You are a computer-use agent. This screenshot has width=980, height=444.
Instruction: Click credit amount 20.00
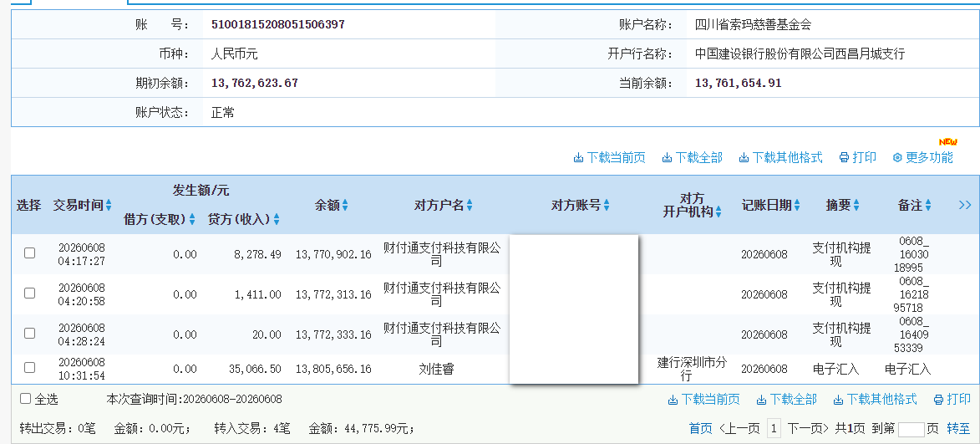pyautogui.click(x=267, y=334)
